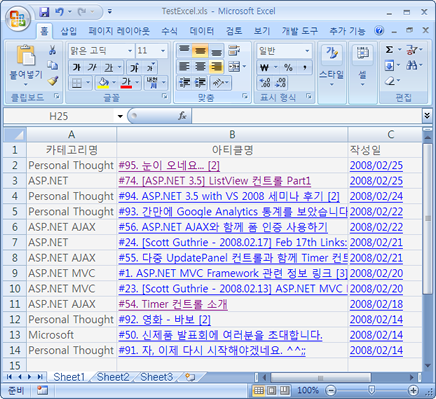This screenshot has width=436, height=399.
Task: Decrease decimal places
Action: coord(281,83)
